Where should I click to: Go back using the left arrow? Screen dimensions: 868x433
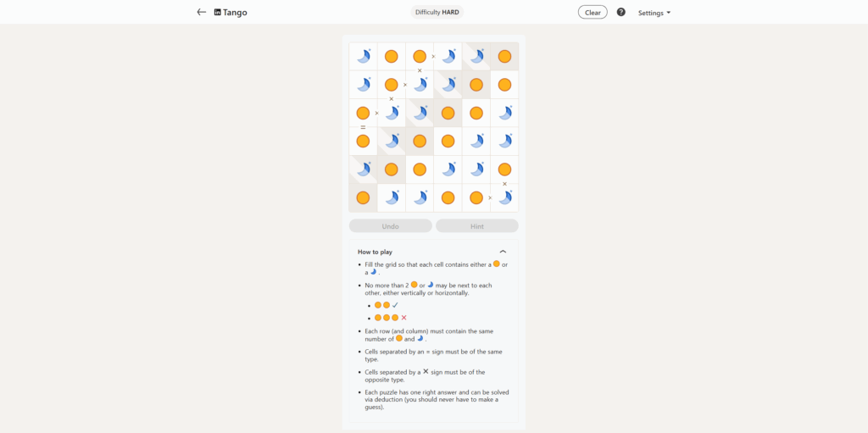201,13
